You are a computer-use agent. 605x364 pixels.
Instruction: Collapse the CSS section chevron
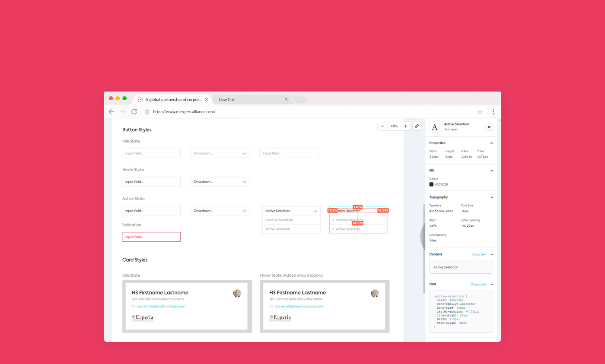tap(491, 285)
